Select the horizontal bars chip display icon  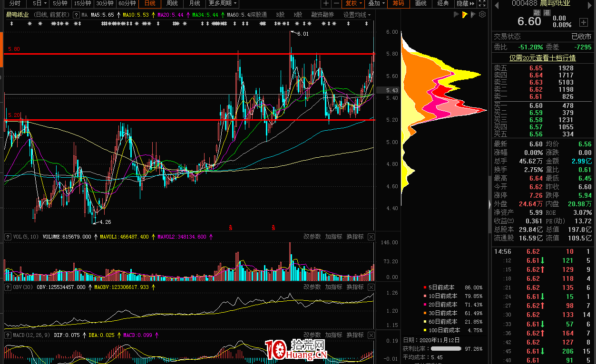coord(457,15)
